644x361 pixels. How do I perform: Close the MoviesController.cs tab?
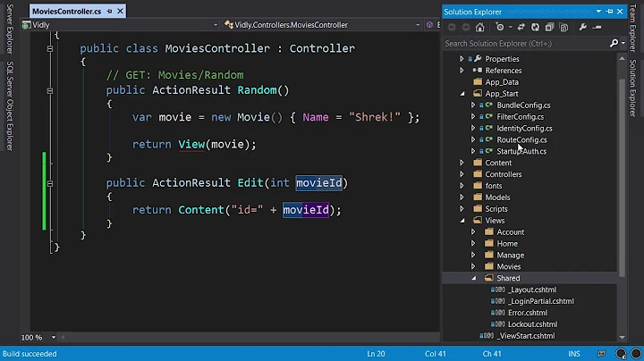point(120,11)
